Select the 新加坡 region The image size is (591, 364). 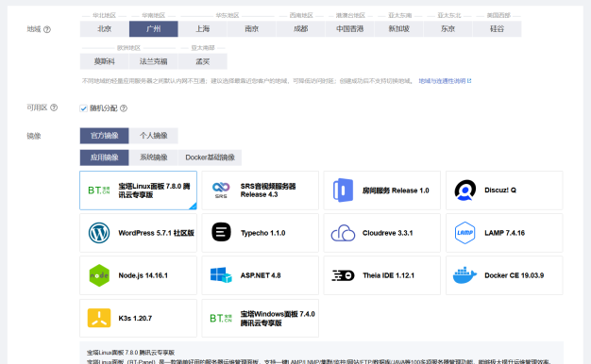[398, 29]
